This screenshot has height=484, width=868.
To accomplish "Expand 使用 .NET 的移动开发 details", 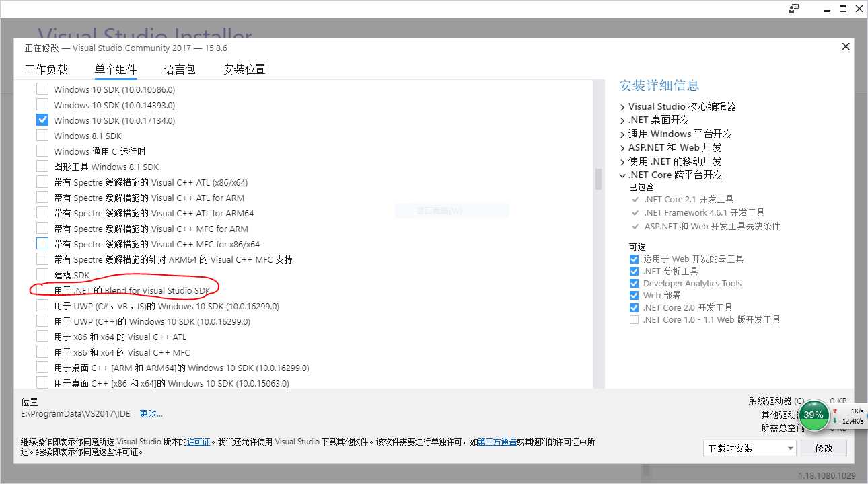I will (622, 162).
